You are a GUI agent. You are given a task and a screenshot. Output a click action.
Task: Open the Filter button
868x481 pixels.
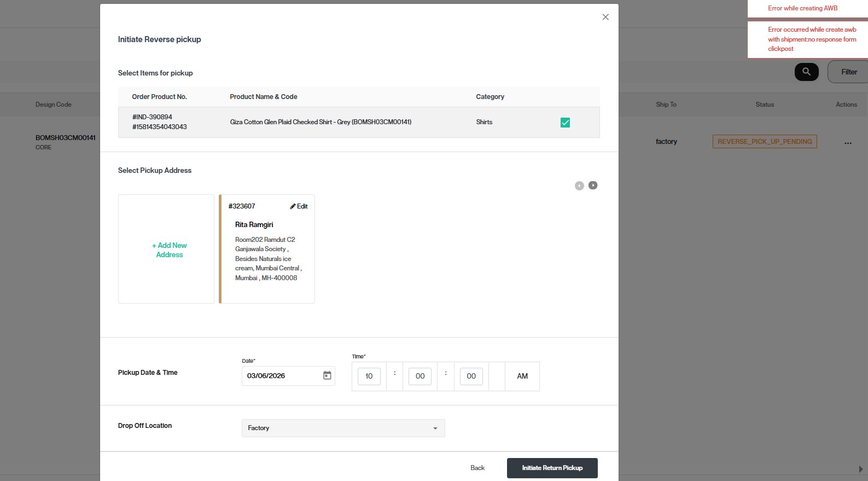pyautogui.click(x=848, y=72)
